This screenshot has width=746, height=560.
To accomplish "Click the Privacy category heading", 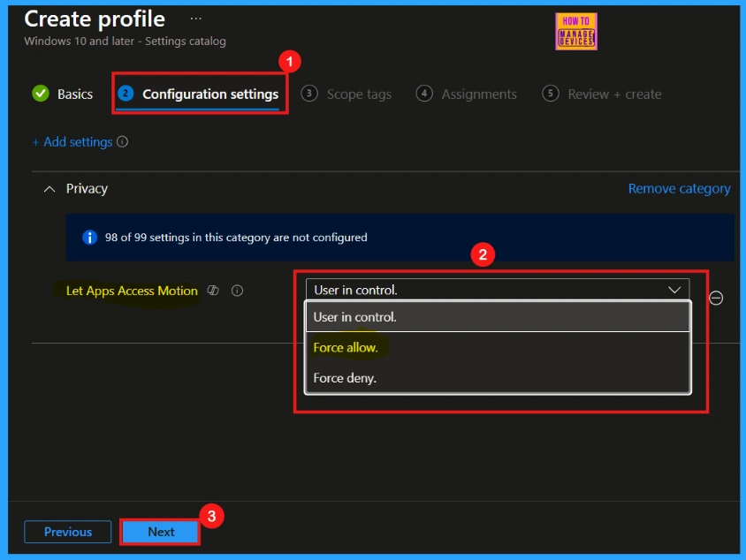I will pos(87,189).
